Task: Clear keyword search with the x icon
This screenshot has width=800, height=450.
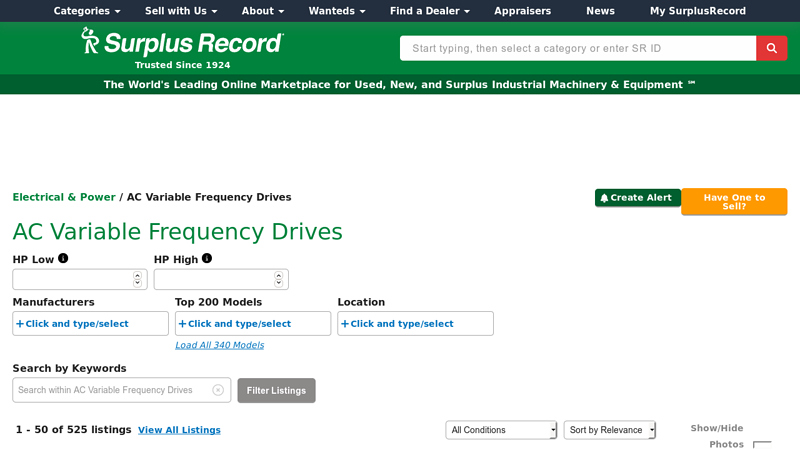Action: 218,390
